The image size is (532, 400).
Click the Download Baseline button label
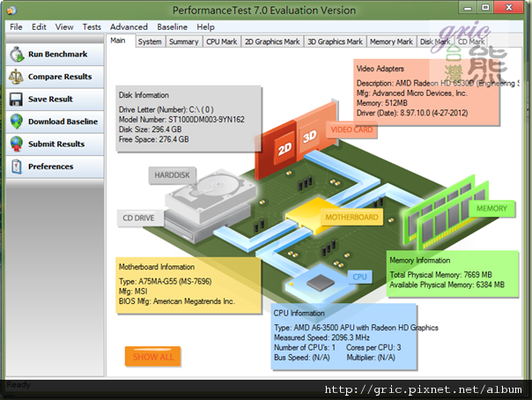pyautogui.click(x=63, y=122)
